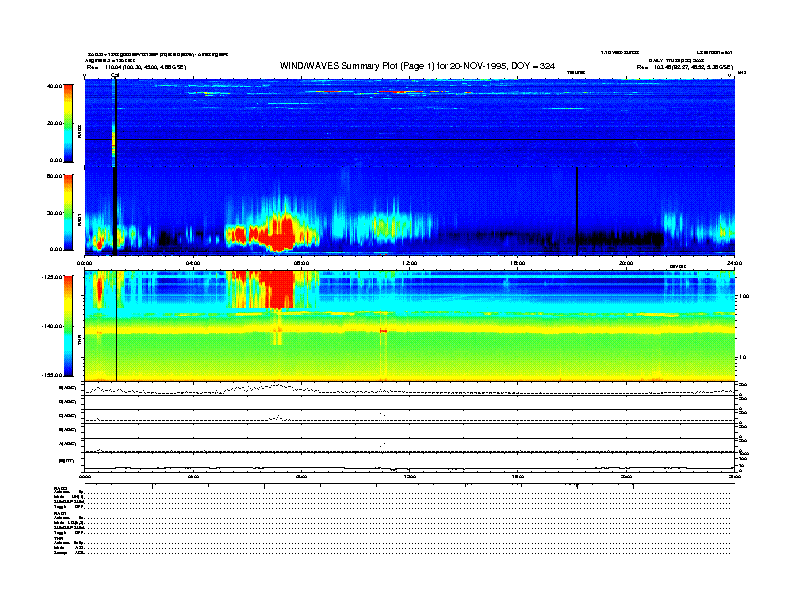Click the 04:00 time label below RAD1 spectrogram
The image size is (792, 612).
click(x=193, y=263)
